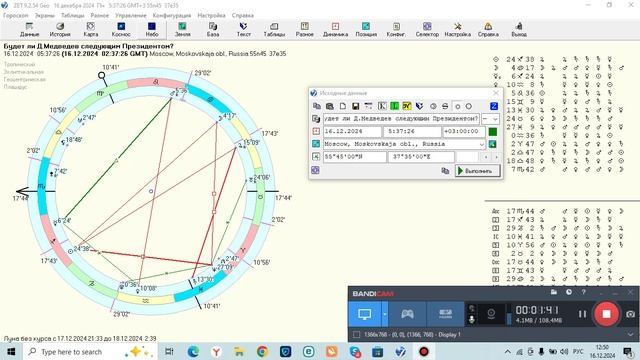640x360 pixels.
Task: Click the copy icon left of Выполнить
Action: [445, 171]
